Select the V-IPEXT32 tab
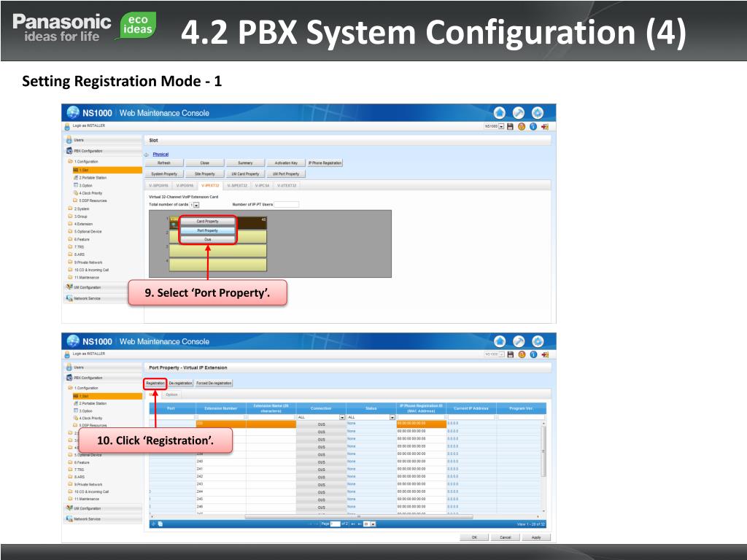The width and height of the screenshot is (747, 560). (210, 186)
